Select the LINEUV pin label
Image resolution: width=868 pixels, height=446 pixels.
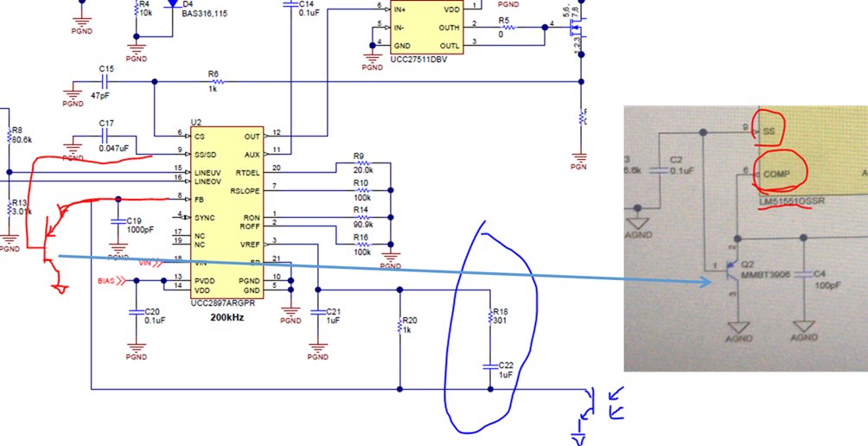207,173
